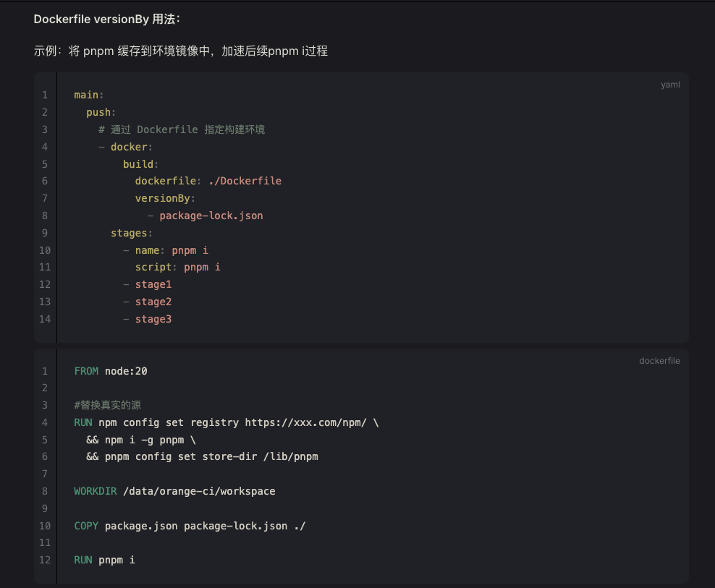This screenshot has height=588, width=715.
Task: Select the stage1 list item
Action: click(x=153, y=284)
